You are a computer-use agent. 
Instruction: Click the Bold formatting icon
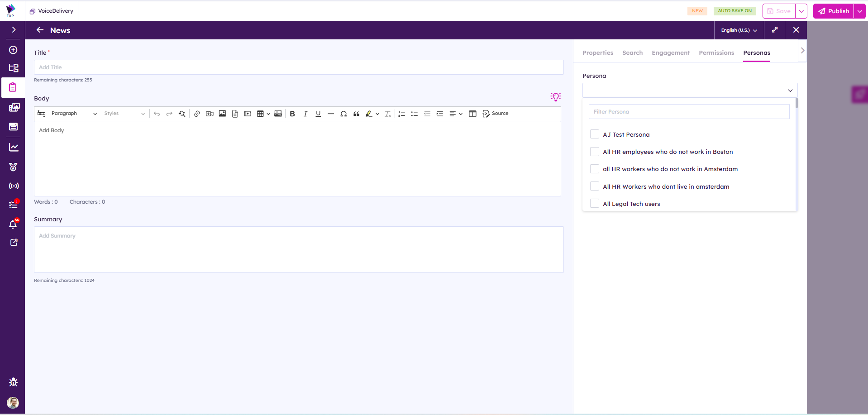[292, 114]
